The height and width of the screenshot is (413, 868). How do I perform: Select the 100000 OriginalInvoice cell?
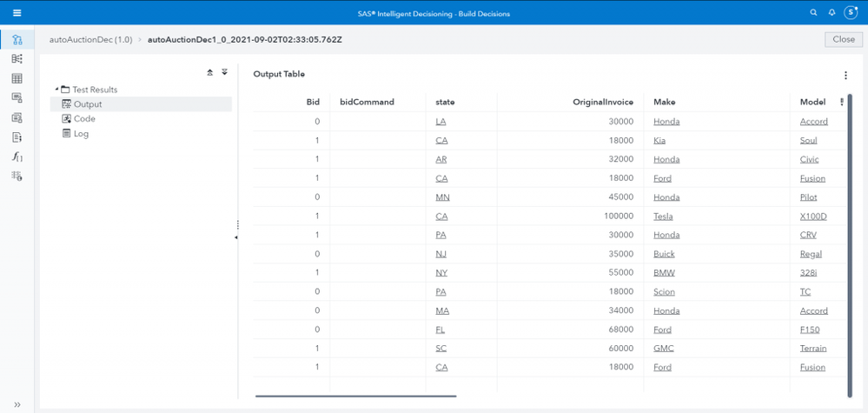point(570,216)
